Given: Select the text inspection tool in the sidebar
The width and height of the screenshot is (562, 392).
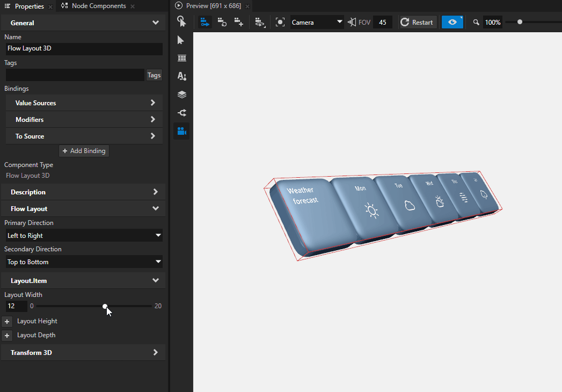Looking at the screenshot, I should click(181, 76).
